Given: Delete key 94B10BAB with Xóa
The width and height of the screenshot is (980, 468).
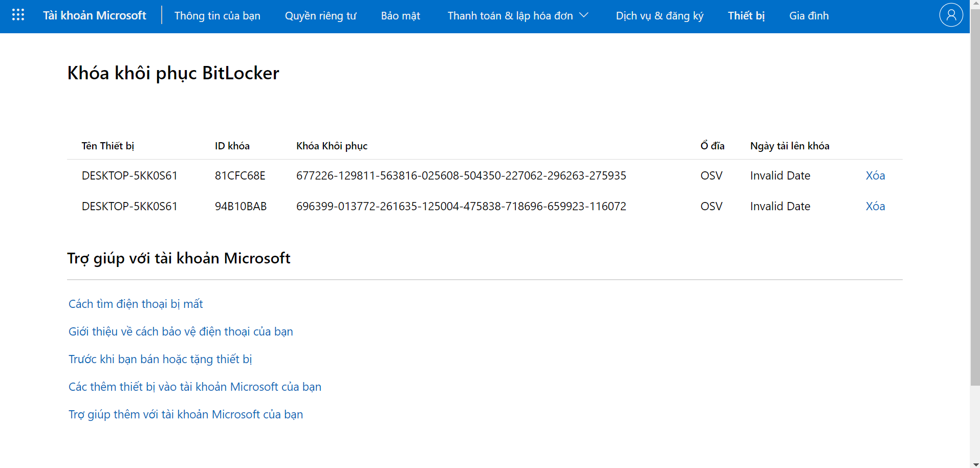Looking at the screenshot, I should click(x=875, y=206).
